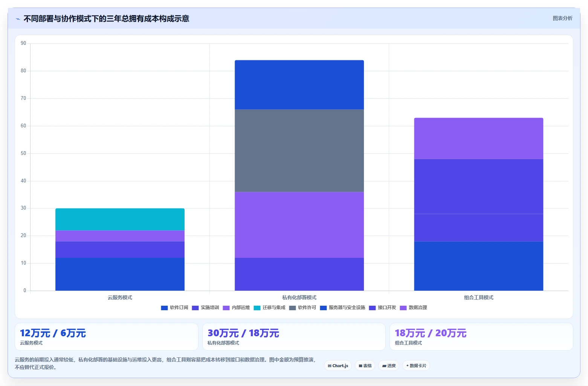Click the large purple 内部运维 segment in 私有化部署模式 bar
Viewport: 588px width, 386px height.
point(299,225)
